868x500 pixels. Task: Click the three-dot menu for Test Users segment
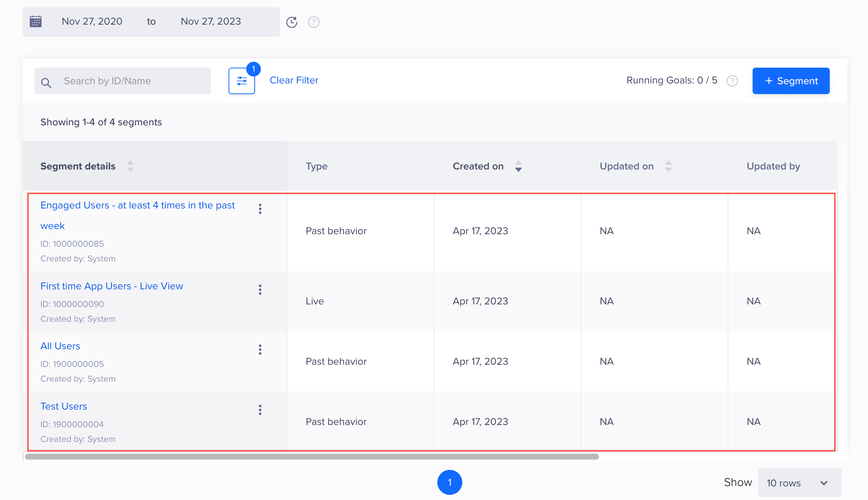(x=260, y=410)
